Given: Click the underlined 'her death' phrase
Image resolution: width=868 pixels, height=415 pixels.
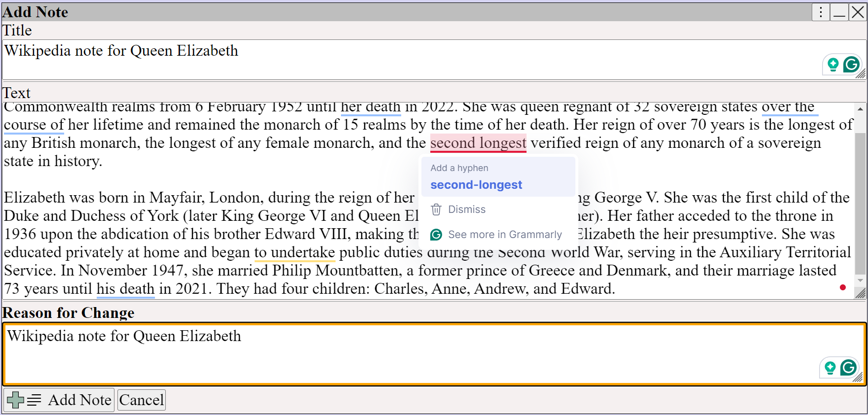Looking at the screenshot, I should [371, 107].
